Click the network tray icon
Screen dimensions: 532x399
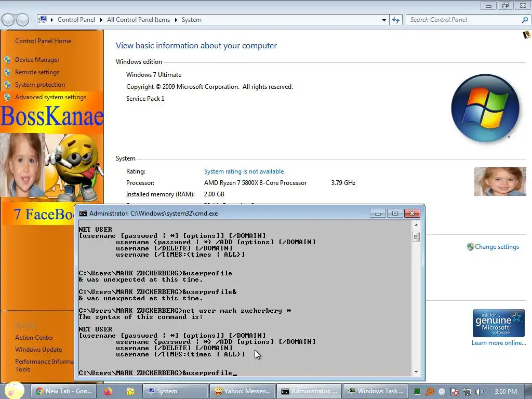click(467, 392)
